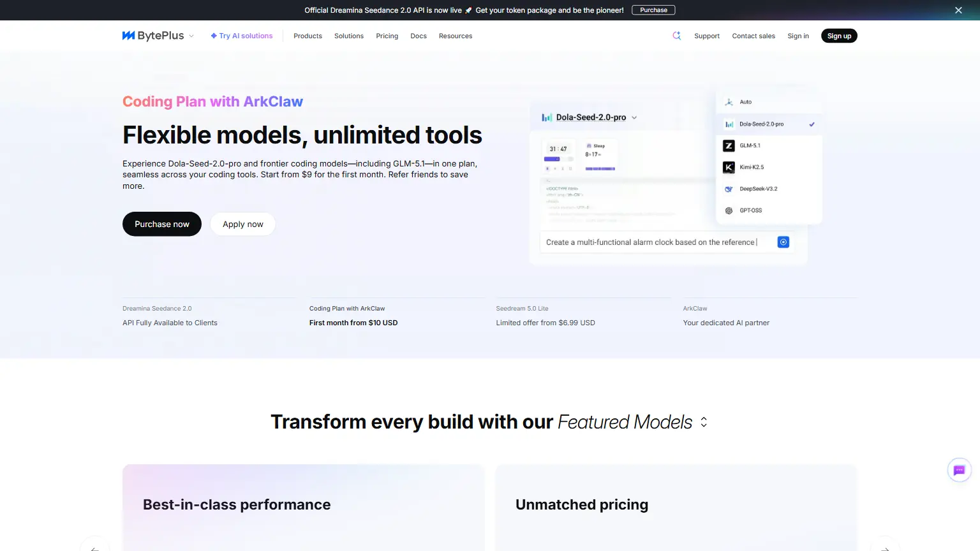The height and width of the screenshot is (551, 980).
Task: Click the blue send button in prompt box
Action: (783, 242)
